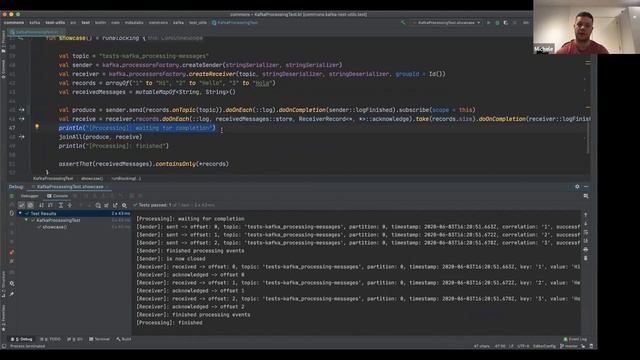This screenshot has height=360, width=640.
Task: Open the 9: Git tool window tab
Action: click(75, 339)
